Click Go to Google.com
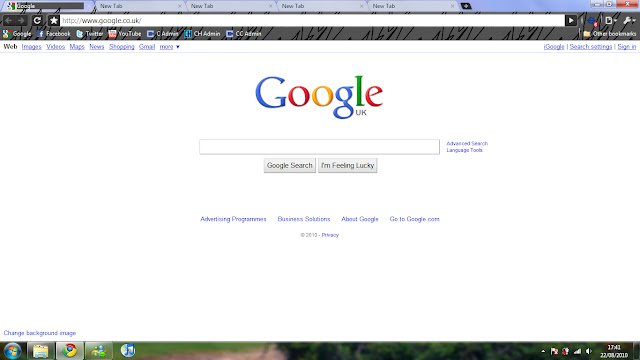640x360 pixels. pyautogui.click(x=414, y=219)
